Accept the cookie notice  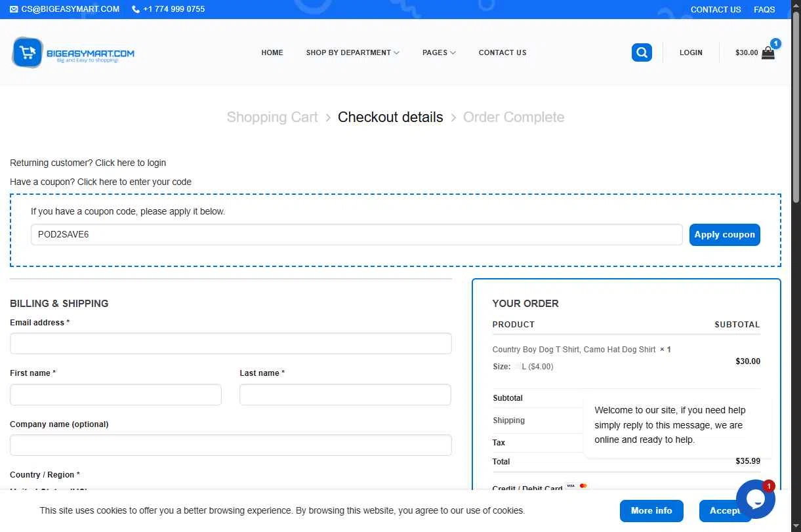click(x=725, y=511)
